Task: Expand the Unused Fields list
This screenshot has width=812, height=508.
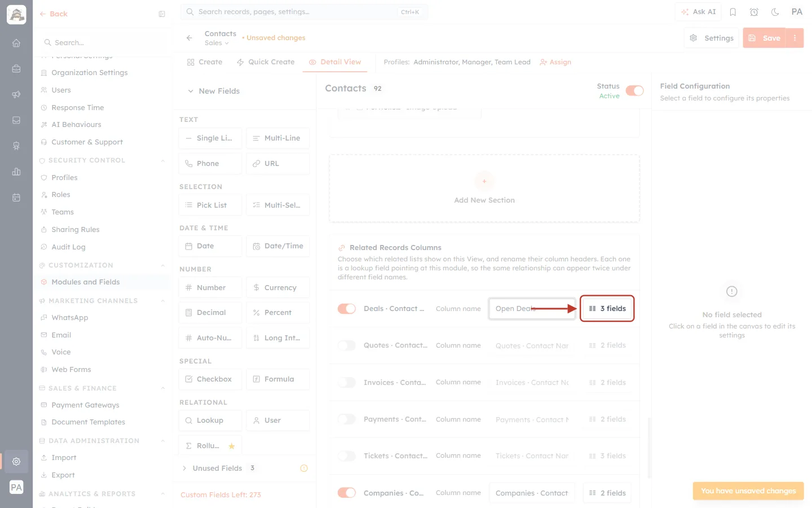Action: [184, 468]
